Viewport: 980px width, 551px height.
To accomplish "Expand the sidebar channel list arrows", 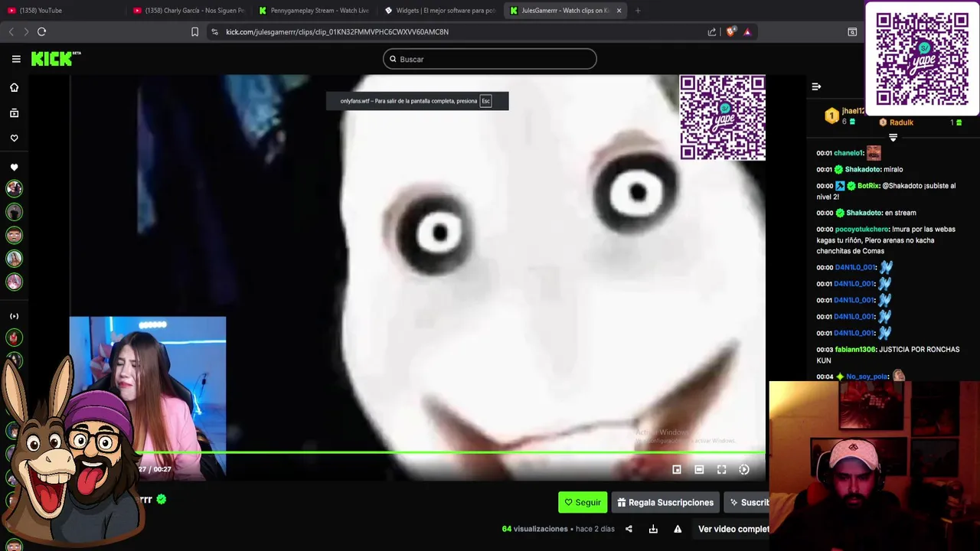I will pyautogui.click(x=14, y=316).
